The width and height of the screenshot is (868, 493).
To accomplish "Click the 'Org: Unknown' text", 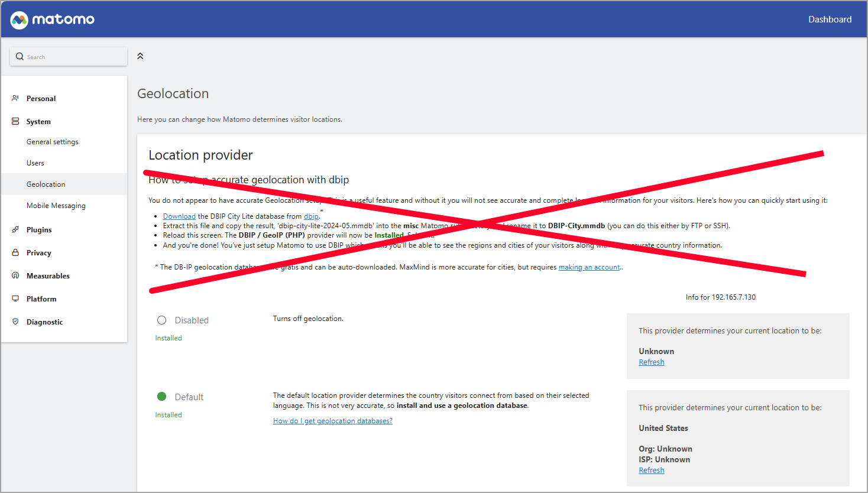I will (x=665, y=449).
